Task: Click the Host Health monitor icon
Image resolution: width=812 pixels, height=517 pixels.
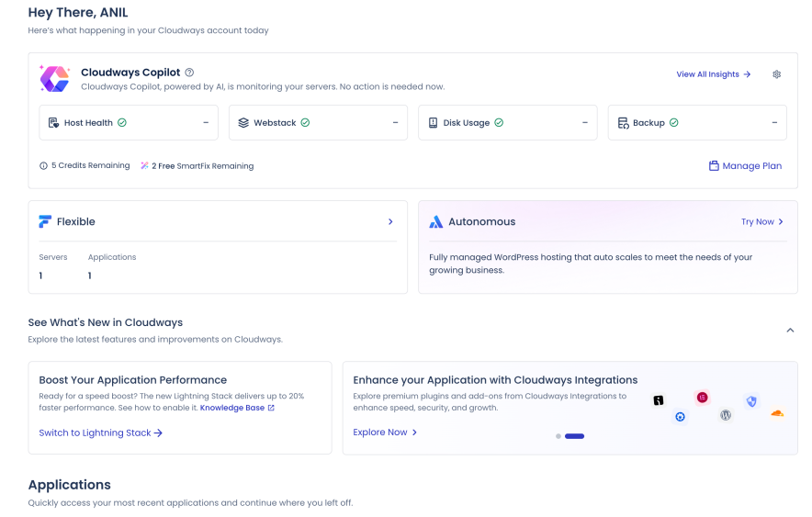Action: (53, 123)
